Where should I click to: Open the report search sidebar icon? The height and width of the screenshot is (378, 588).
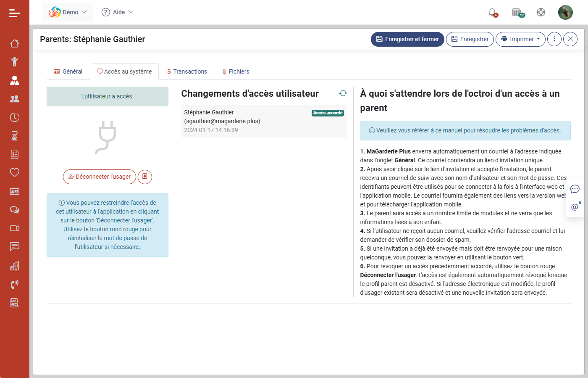(x=15, y=303)
